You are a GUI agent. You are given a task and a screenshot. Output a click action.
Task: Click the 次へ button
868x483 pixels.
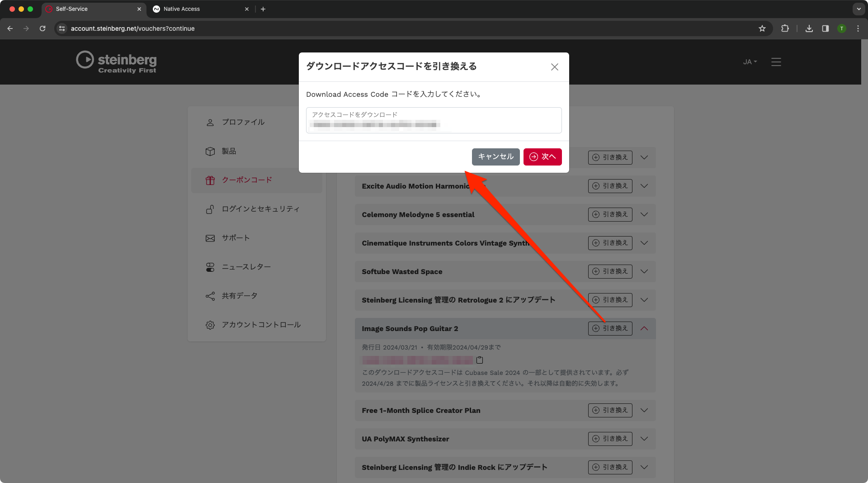tap(542, 156)
